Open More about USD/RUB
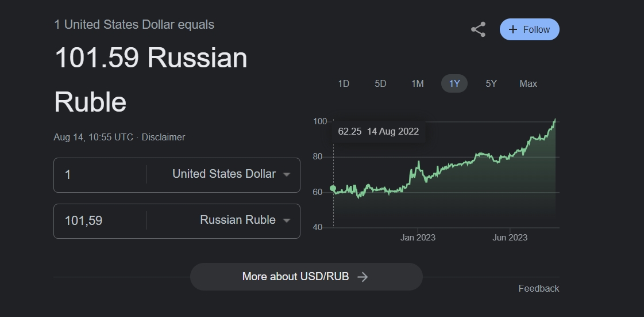Screen dimensions: 644x317 tap(306, 277)
